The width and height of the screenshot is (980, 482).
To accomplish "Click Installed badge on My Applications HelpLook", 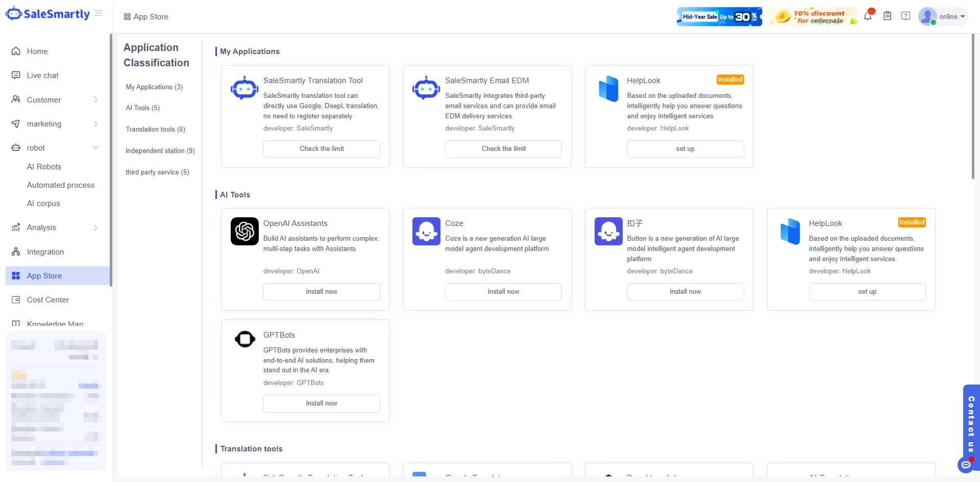I will click(730, 80).
